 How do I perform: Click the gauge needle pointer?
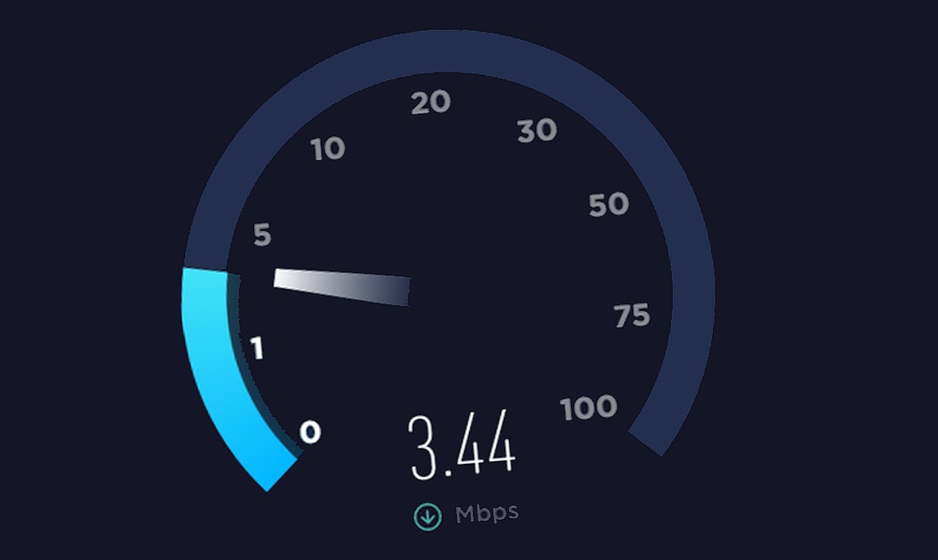[x=342, y=287]
